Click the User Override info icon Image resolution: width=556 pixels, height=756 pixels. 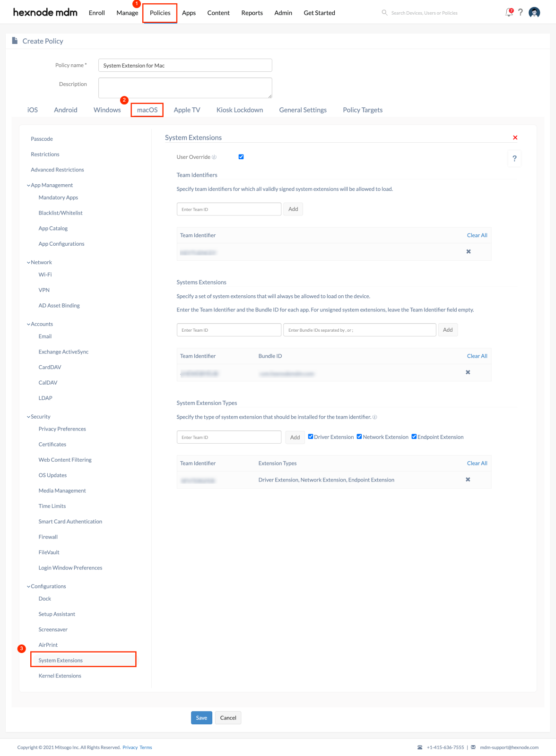pyautogui.click(x=214, y=157)
